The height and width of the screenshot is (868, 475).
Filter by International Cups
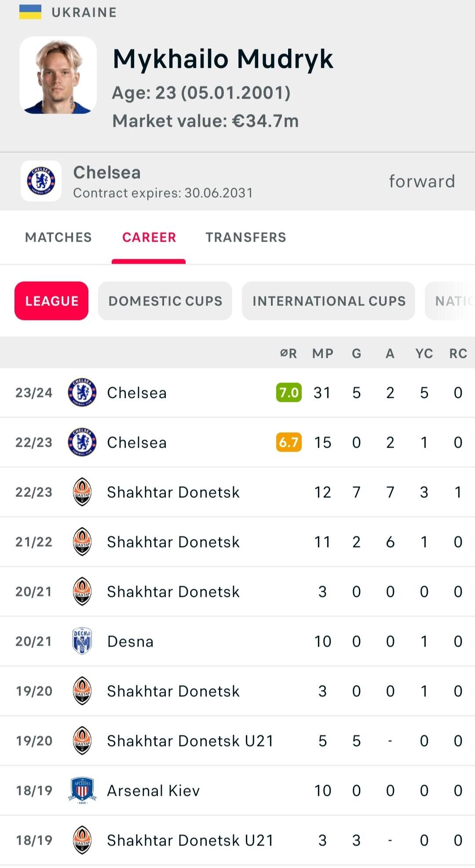click(x=329, y=301)
